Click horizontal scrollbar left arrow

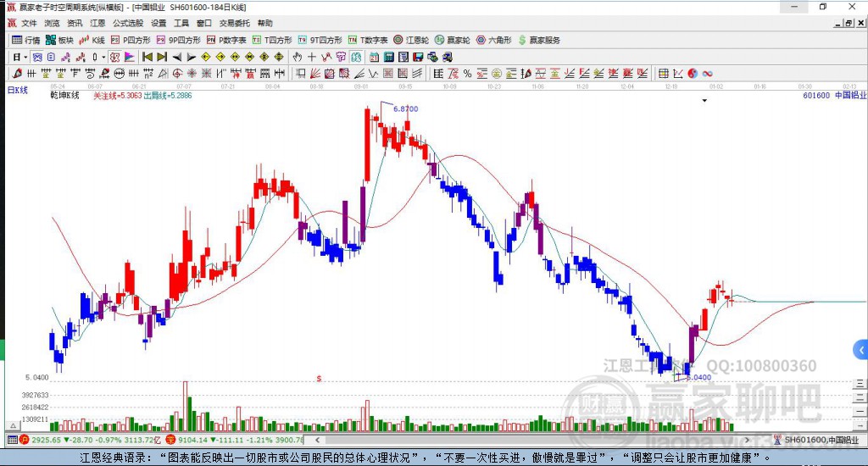coord(317,440)
